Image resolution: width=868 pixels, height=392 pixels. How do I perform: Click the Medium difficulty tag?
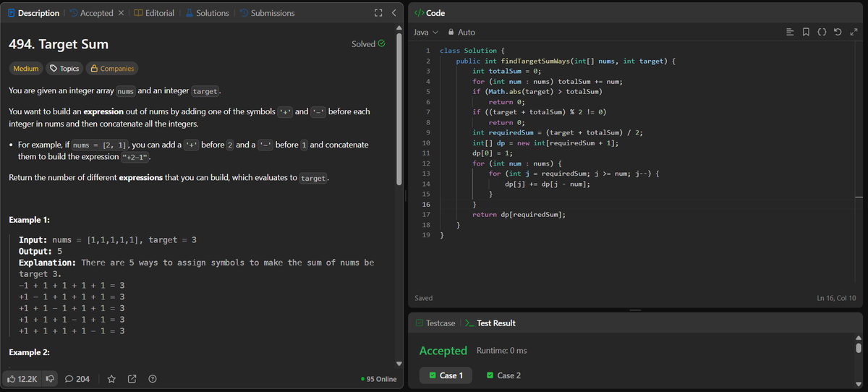[x=26, y=69]
